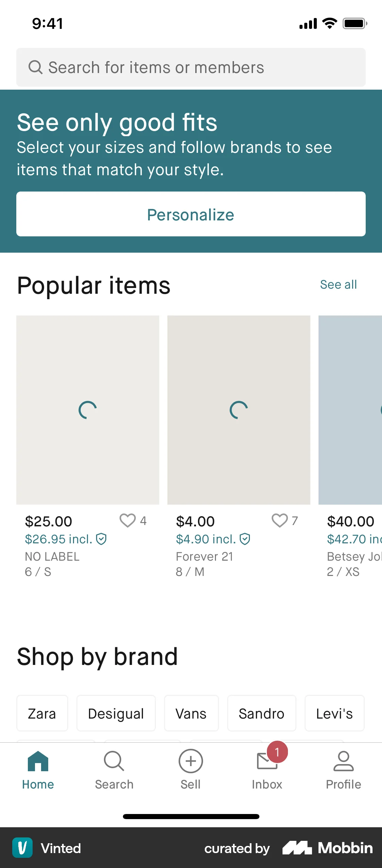This screenshot has width=382, height=868.
Task: Tap the buyer protection shield next to $26.95
Action: pos(102,539)
